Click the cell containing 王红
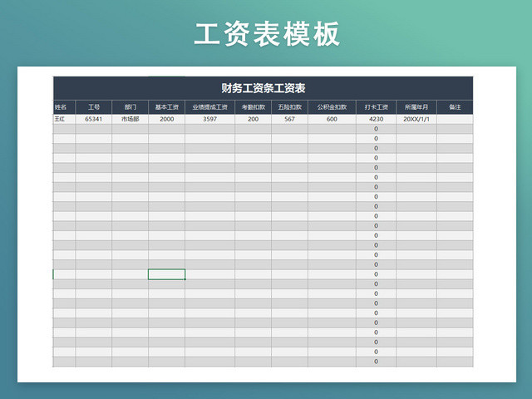532x399 pixels. [64, 119]
